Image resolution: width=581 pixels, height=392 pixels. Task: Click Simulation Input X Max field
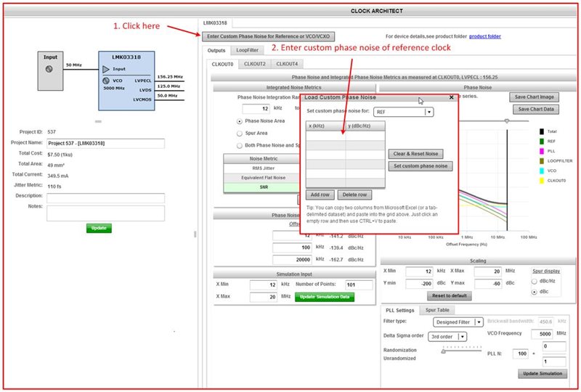click(264, 297)
